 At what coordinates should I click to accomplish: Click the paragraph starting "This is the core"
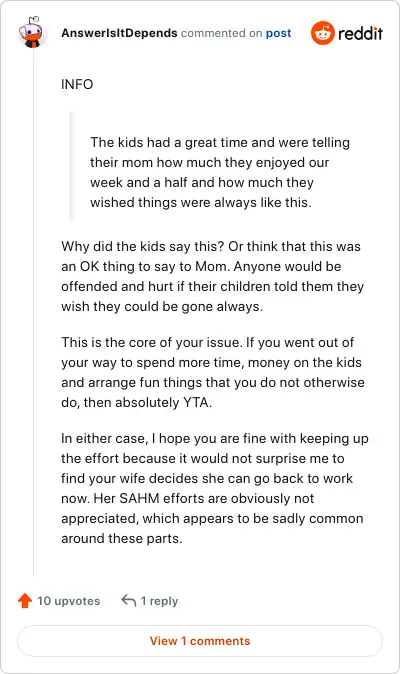point(213,372)
